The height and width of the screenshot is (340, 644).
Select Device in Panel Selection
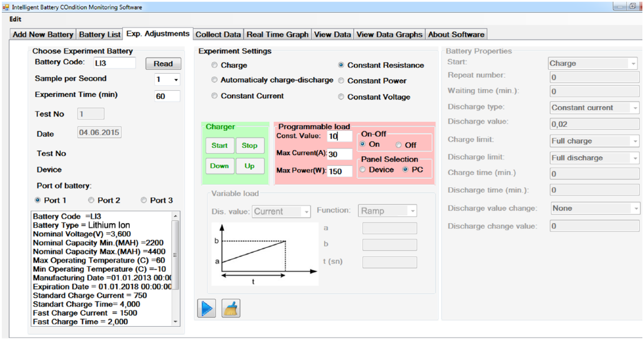coord(363,170)
